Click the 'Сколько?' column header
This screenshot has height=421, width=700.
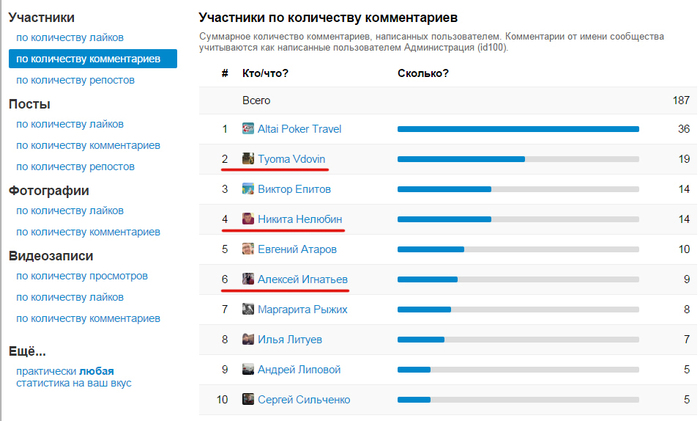(423, 73)
